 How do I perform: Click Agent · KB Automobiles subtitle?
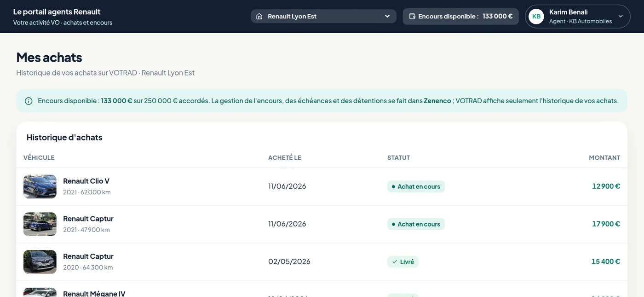click(x=581, y=21)
